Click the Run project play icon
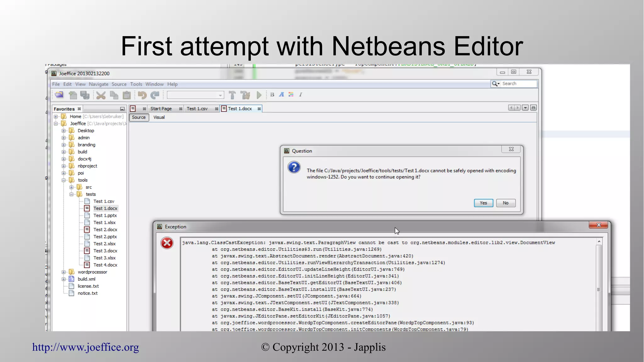Viewport: 644px width, 362px height. click(x=259, y=95)
